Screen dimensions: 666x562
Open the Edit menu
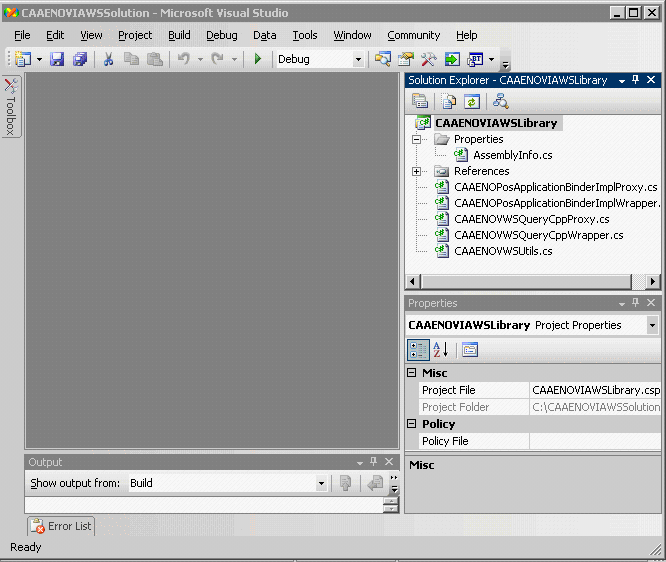tap(55, 35)
